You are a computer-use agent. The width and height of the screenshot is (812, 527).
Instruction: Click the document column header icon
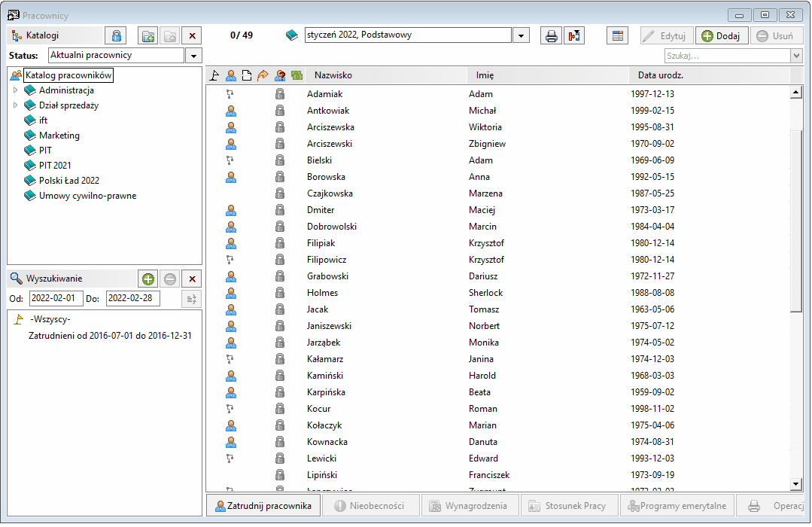(x=247, y=75)
